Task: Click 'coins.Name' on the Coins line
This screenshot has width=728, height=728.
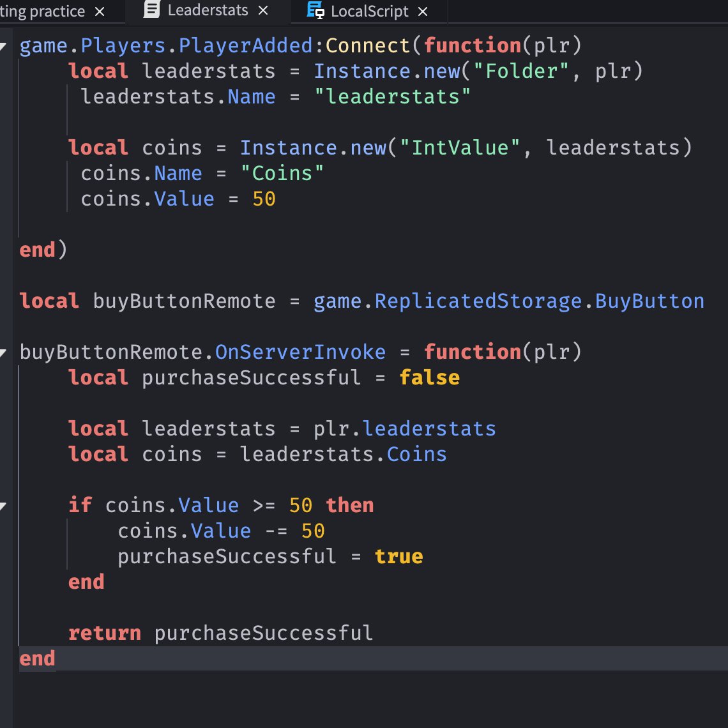Action: click(x=141, y=174)
